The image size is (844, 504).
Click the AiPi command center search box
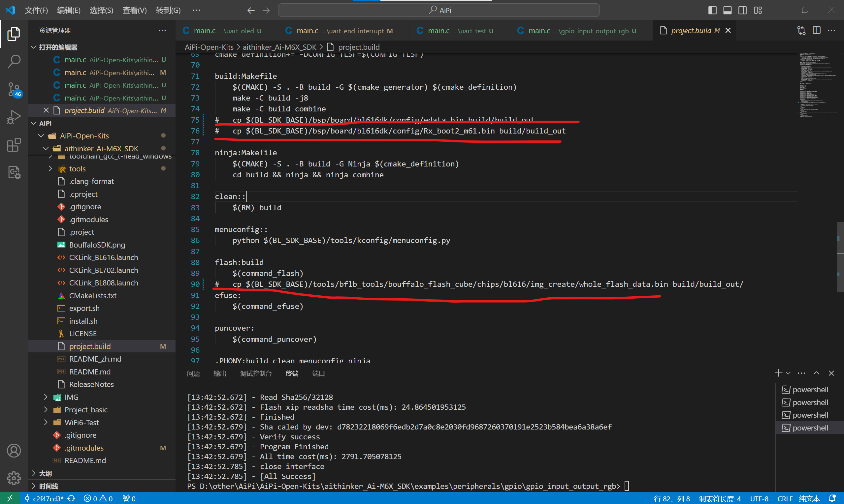pos(439,10)
